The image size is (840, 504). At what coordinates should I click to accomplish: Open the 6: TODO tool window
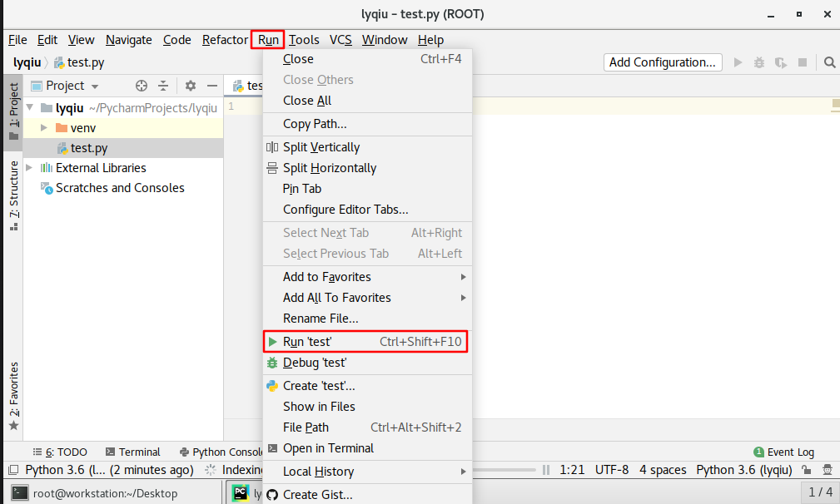coord(60,452)
